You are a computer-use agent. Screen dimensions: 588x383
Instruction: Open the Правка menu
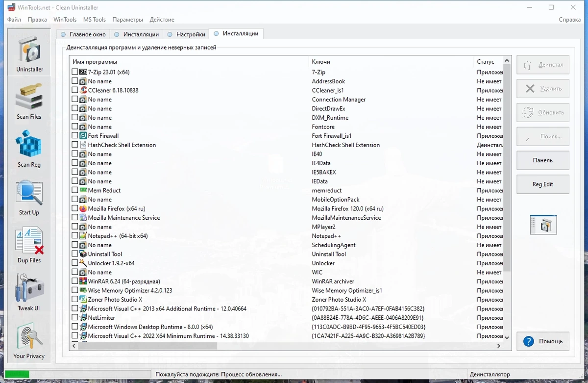click(x=37, y=20)
